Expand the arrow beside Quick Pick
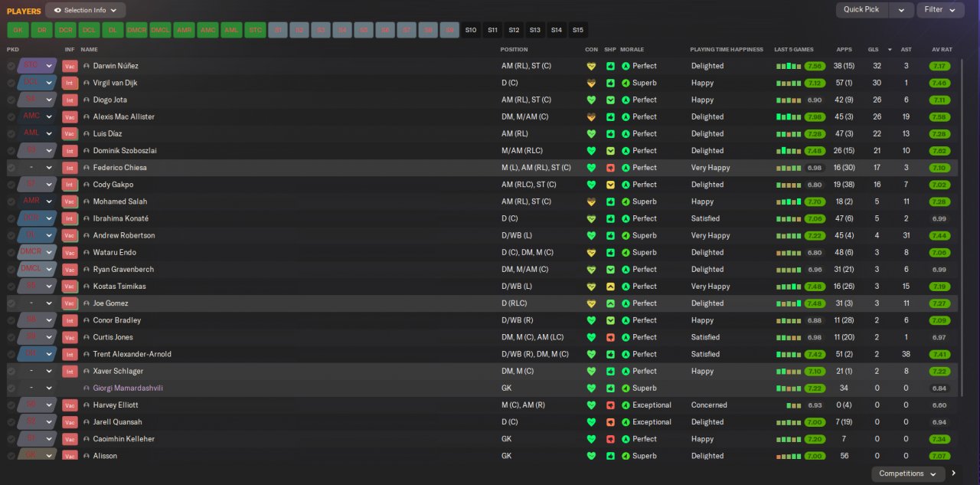Image resolution: width=980 pixels, height=485 pixels. click(901, 10)
